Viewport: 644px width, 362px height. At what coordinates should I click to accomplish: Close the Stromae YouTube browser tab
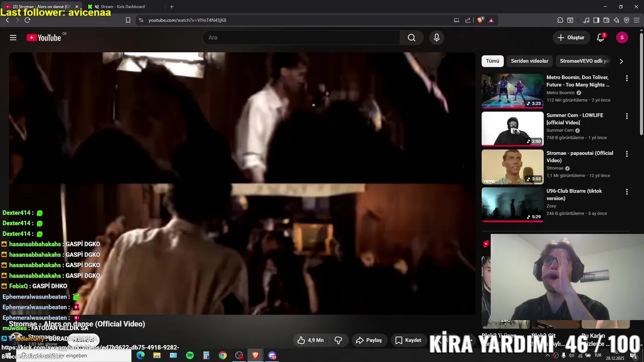tap(76, 7)
